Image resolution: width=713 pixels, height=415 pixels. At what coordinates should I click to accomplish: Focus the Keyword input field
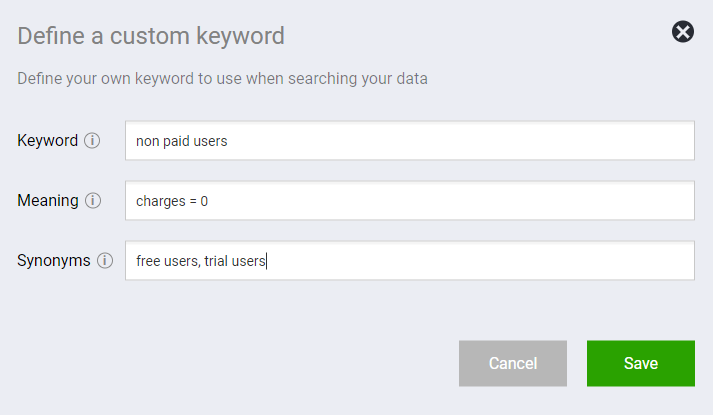tap(410, 140)
